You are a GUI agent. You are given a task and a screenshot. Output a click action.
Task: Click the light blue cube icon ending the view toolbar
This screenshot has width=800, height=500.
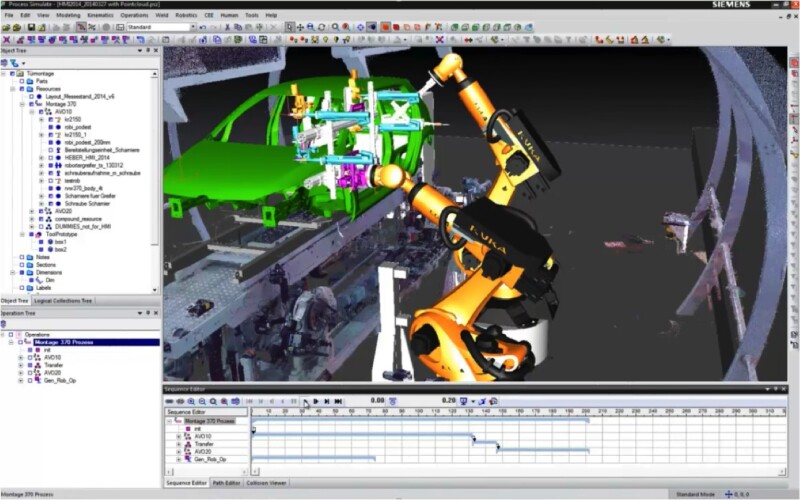point(529,27)
